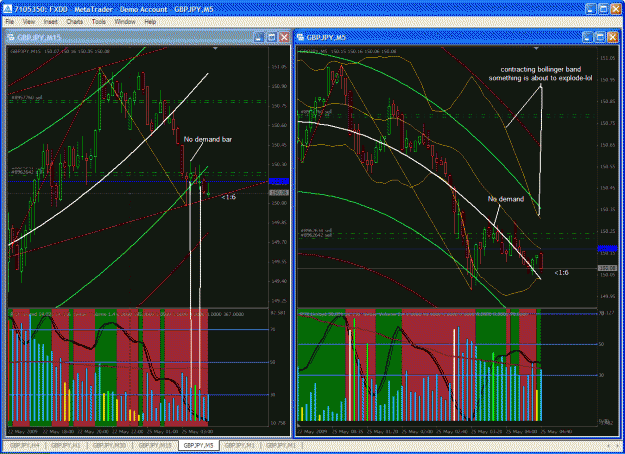The image size is (625, 454).
Task: Click the 'something is about to explode-lol' text
Action: click(x=540, y=78)
